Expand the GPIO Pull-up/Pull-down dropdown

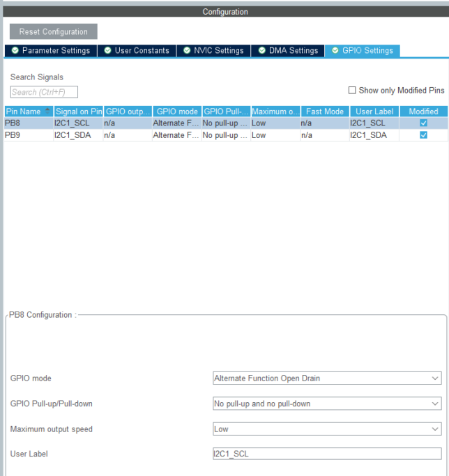click(326, 404)
